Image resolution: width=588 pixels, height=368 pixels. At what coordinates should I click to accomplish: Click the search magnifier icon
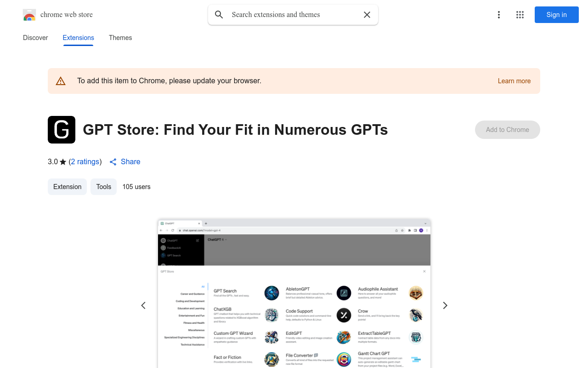219,14
